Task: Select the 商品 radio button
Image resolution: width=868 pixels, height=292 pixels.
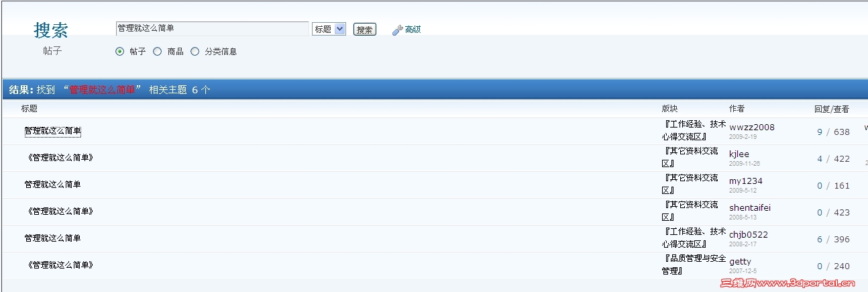Action: pyautogui.click(x=158, y=51)
